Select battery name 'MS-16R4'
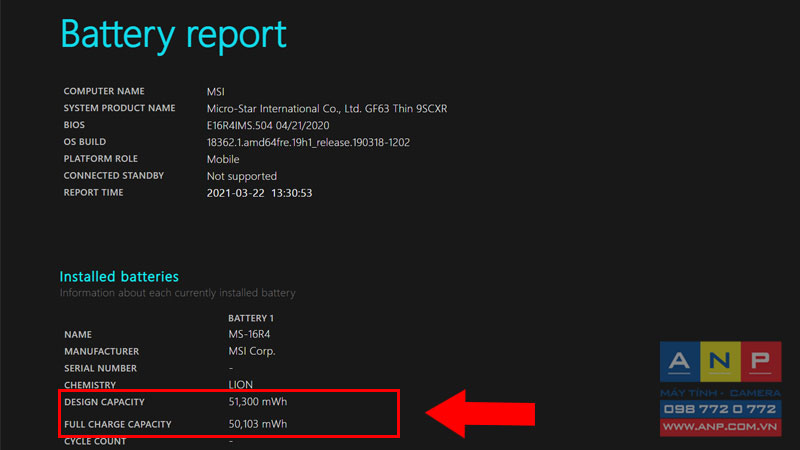800x450 pixels. 249,334
